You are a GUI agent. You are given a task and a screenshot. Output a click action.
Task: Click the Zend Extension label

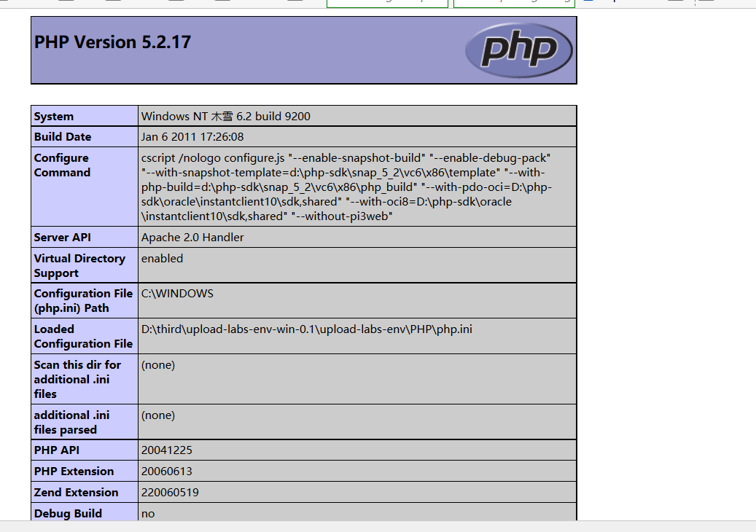click(x=76, y=493)
